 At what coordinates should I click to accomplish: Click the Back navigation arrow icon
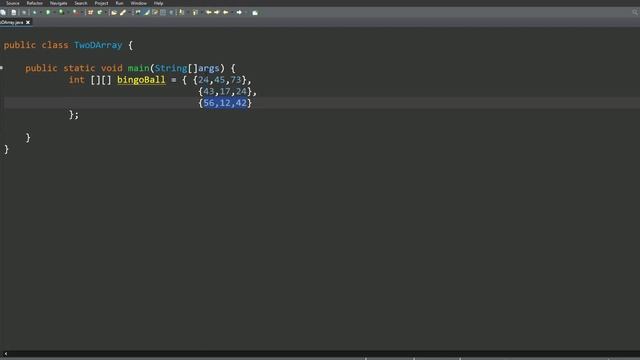225,12
